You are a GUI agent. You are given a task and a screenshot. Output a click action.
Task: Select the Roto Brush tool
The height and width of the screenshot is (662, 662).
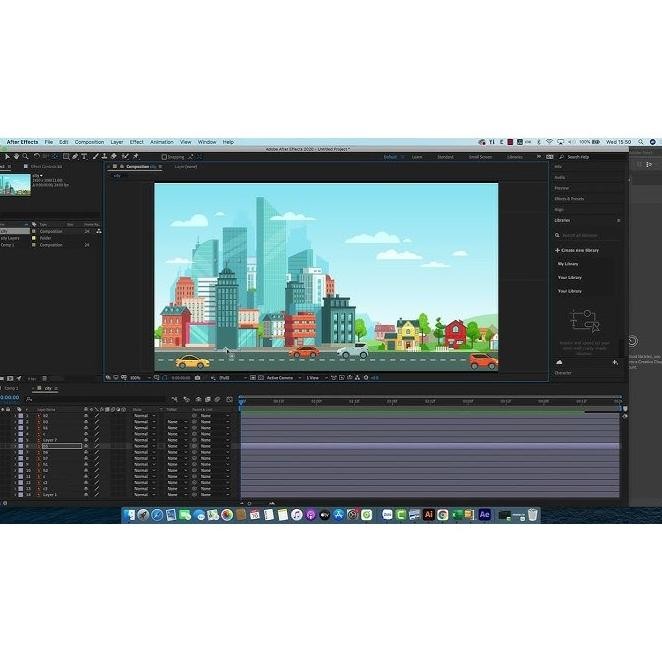pyautogui.click(x=125, y=157)
